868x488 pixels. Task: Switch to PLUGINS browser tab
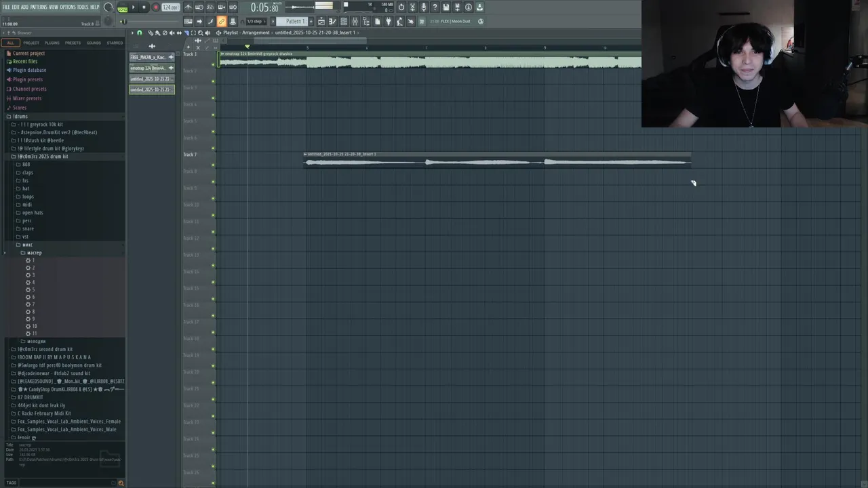click(x=52, y=43)
